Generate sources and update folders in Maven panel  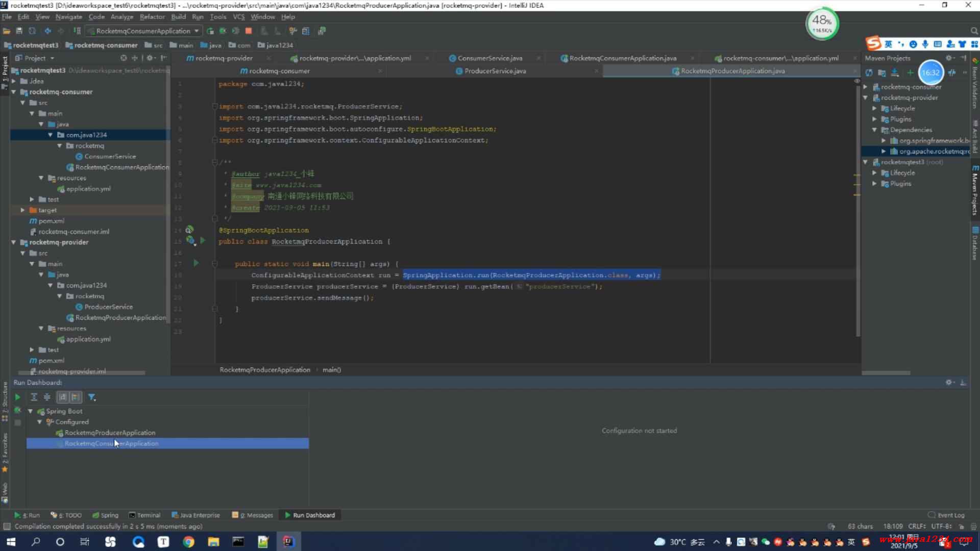pyautogui.click(x=881, y=73)
